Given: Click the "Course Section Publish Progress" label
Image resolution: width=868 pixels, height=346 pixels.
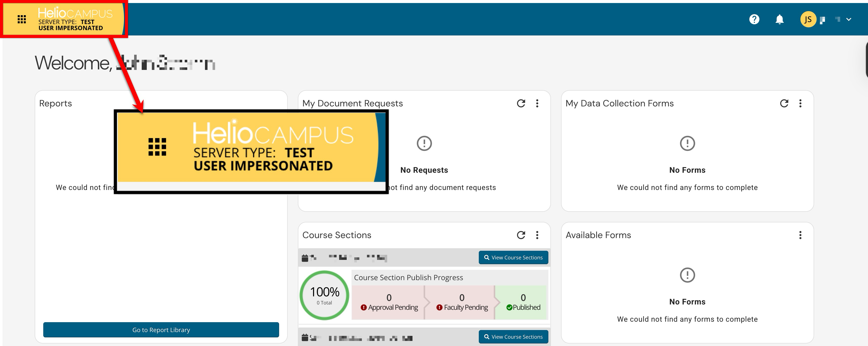Looking at the screenshot, I should point(408,278).
